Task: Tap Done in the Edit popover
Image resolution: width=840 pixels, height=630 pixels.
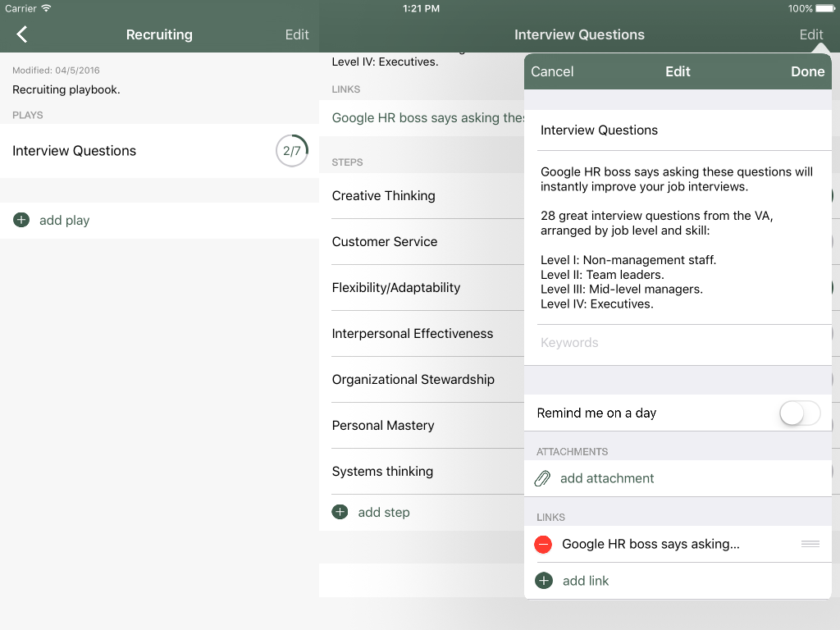Action: click(807, 71)
